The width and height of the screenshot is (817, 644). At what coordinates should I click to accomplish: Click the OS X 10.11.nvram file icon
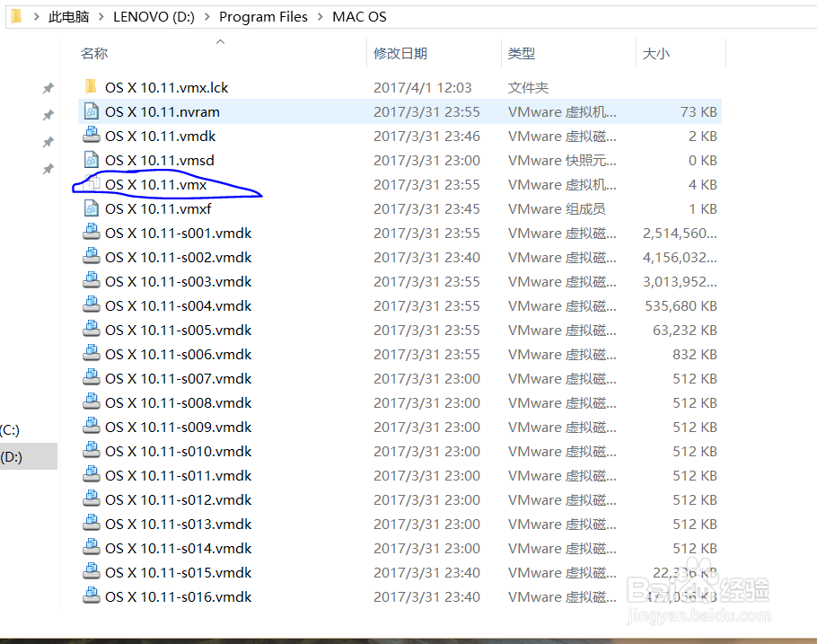pyautogui.click(x=92, y=111)
